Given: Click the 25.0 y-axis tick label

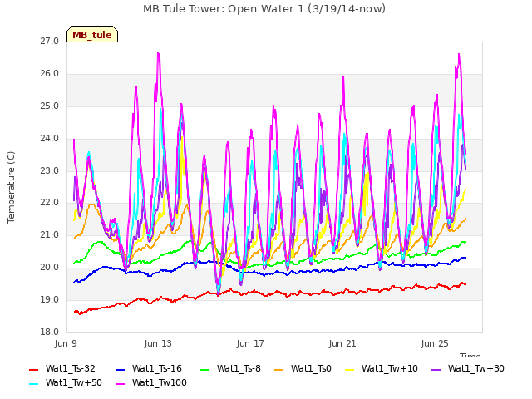Looking at the screenshot, I should point(50,106).
